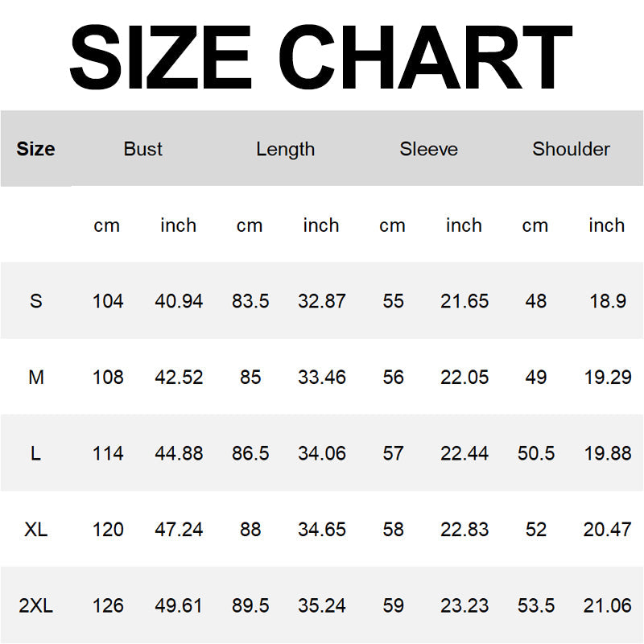Click the 83.5 length value for S
Viewport: 644px width, 644px height.
pyautogui.click(x=250, y=301)
